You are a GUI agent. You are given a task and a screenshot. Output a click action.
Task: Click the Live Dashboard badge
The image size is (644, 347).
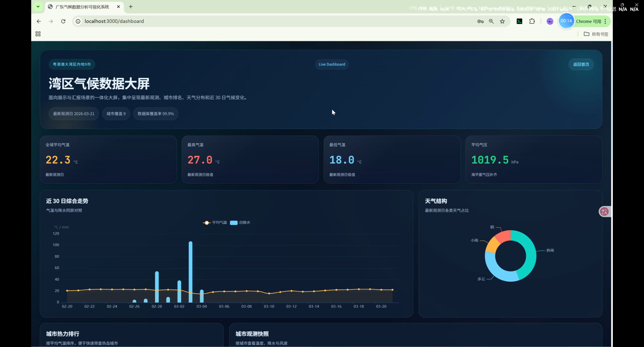[x=332, y=64]
